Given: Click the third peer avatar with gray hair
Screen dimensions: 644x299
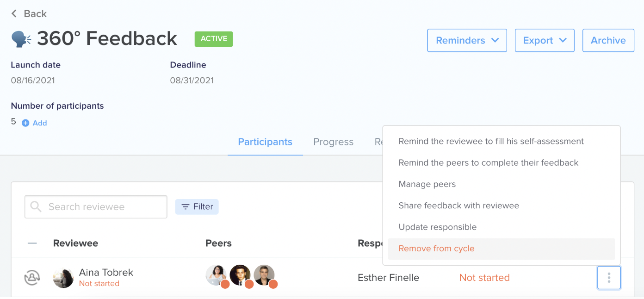Looking at the screenshot, I should click(265, 276).
